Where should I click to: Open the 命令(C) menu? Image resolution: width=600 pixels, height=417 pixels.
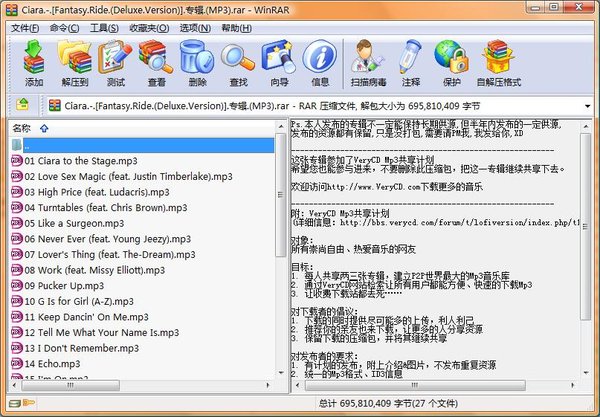click(64, 28)
